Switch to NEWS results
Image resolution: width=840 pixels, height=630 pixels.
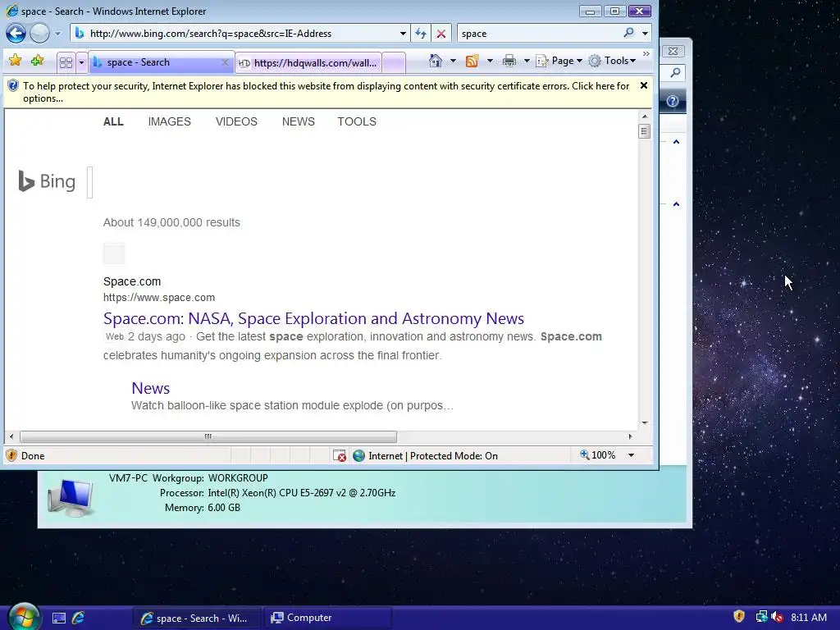pyautogui.click(x=299, y=121)
